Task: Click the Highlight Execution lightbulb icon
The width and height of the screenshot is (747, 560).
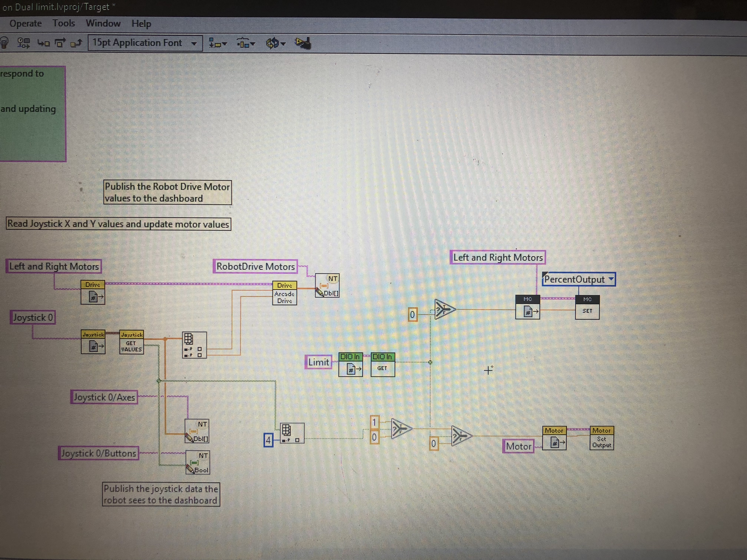Action: 4,43
